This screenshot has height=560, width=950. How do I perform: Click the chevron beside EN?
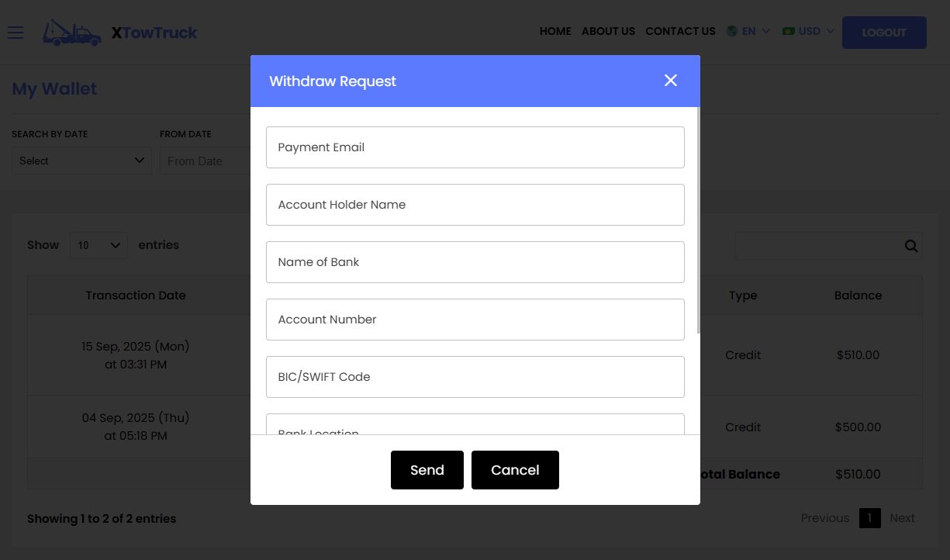point(767,32)
